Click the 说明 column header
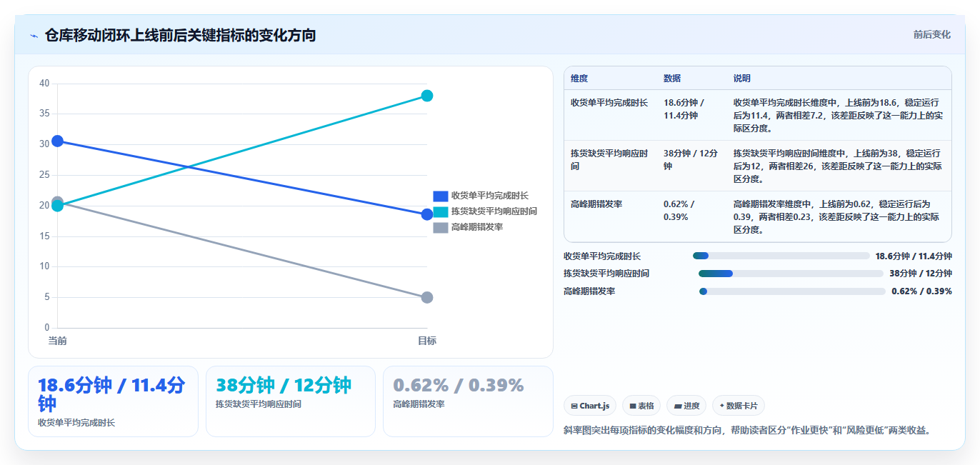Image resolution: width=980 pixels, height=465 pixels. [742, 79]
